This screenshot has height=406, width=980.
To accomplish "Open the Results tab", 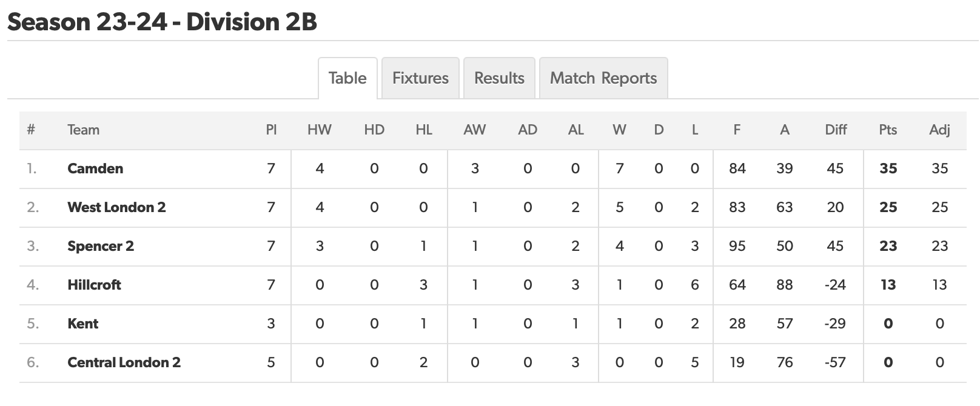I will [499, 78].
